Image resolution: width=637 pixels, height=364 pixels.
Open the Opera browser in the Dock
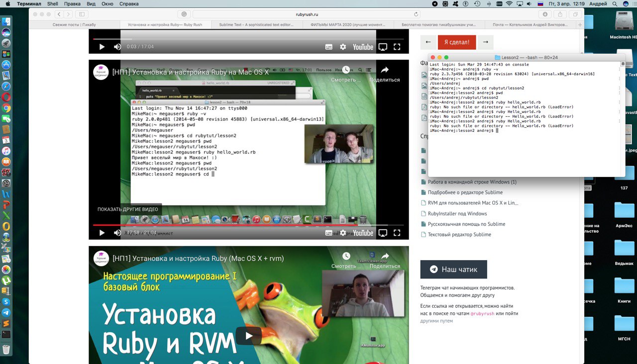click(6, 97)
